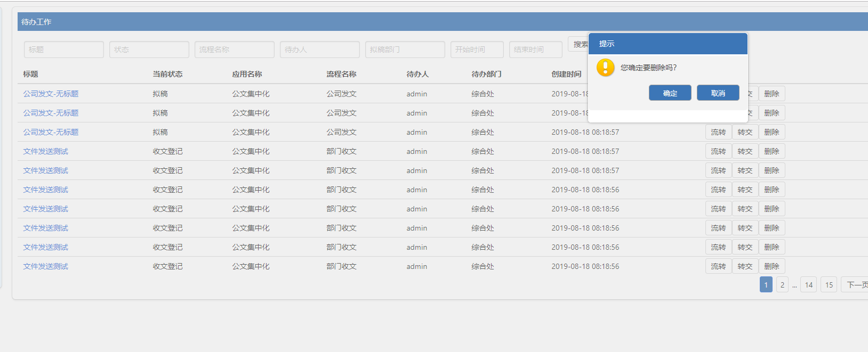Click the 待办工作 panel header

[443, 22]
